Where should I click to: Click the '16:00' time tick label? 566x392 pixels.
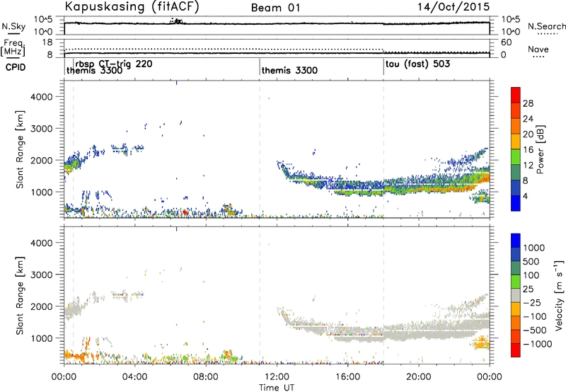[347, 377]
